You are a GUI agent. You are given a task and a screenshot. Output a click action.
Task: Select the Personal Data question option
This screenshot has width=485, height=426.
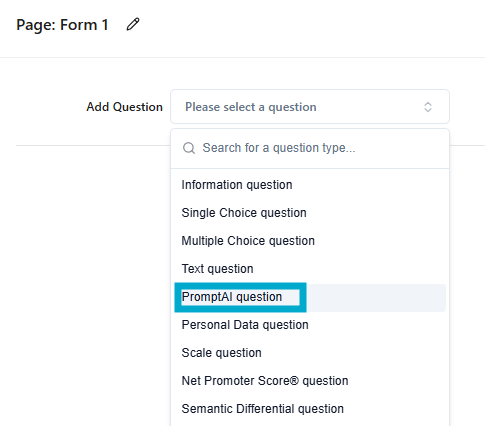point(310,325)
